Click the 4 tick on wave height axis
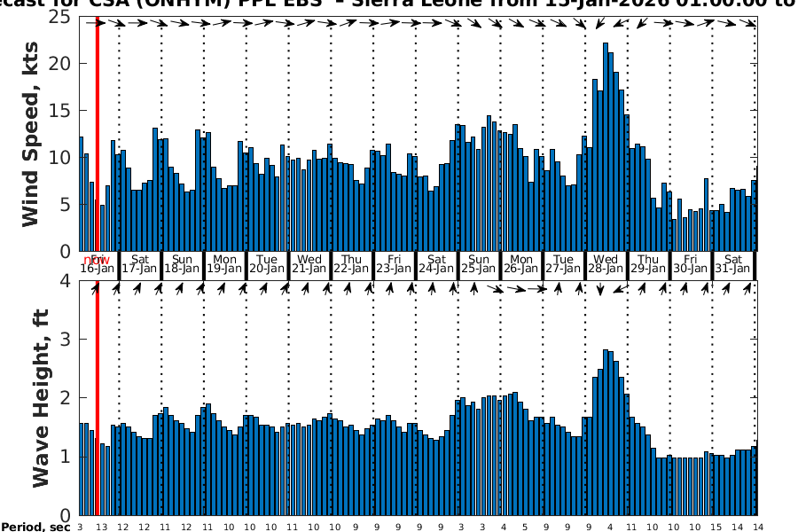 click(66, 281)
